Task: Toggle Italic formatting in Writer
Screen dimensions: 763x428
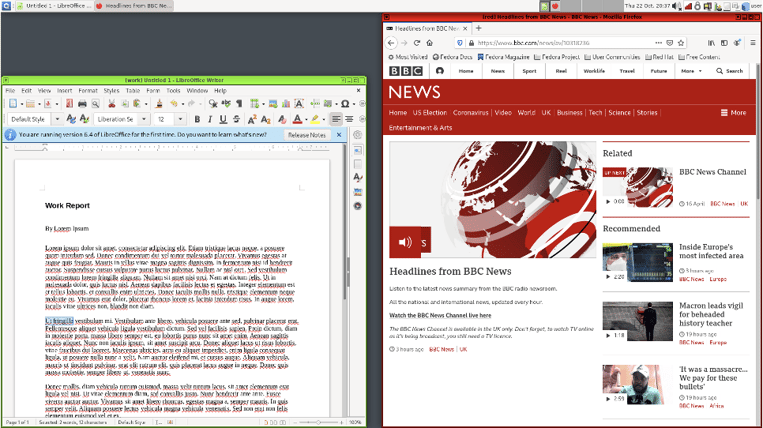Action: coord(210,119)
